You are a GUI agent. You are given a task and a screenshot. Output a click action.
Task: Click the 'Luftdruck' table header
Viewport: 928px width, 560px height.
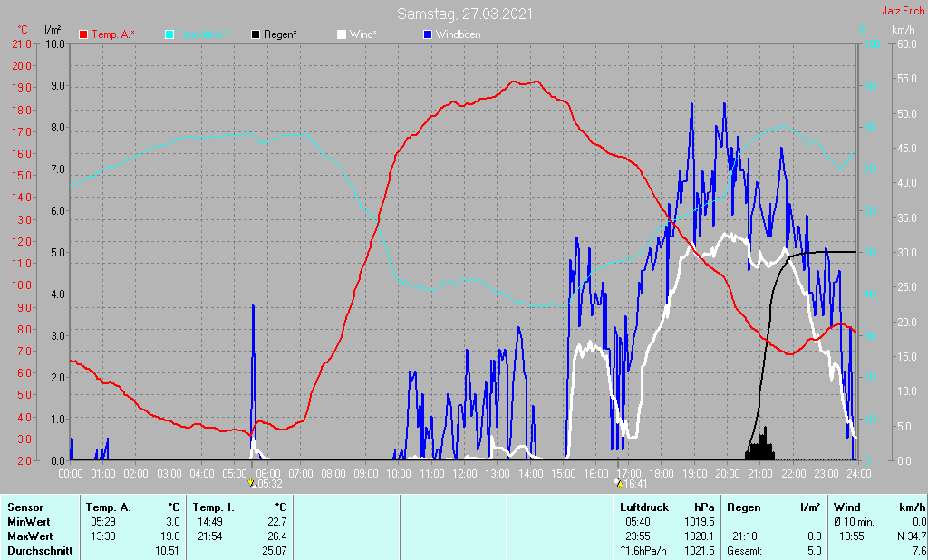coord(644,507)
